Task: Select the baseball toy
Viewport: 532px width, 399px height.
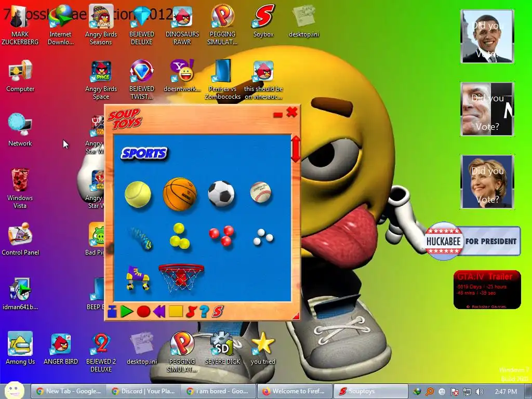Action: tap(261, 192)
